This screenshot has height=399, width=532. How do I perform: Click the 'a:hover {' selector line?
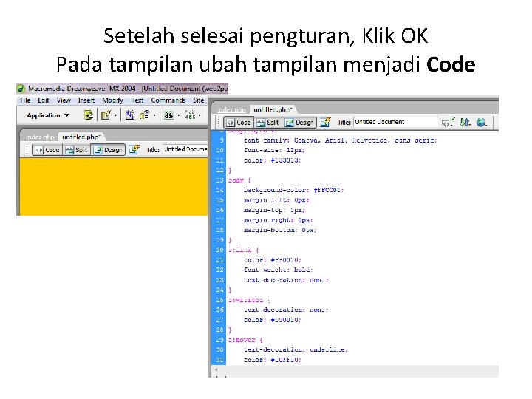pos(245,340)
